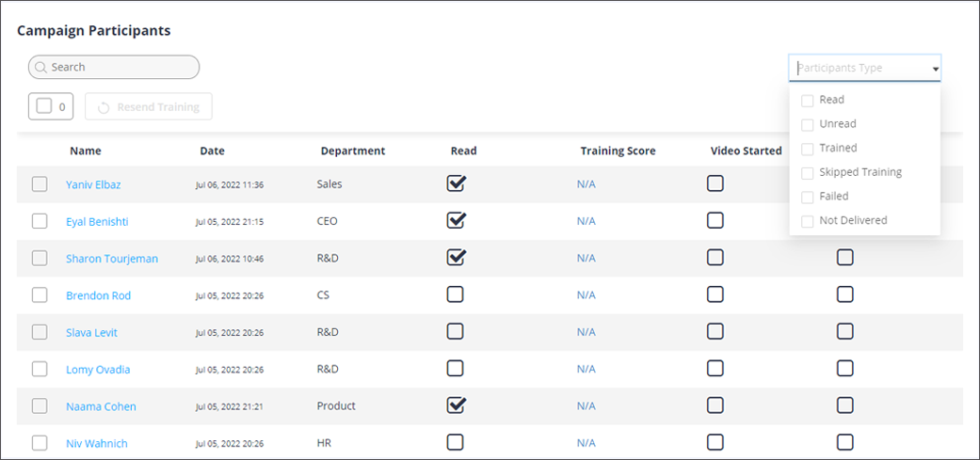Check Video Started for Sharon Tourjeman
This screenshot has width=980, height=460.
pyautogui.click(x=715, y=258)
